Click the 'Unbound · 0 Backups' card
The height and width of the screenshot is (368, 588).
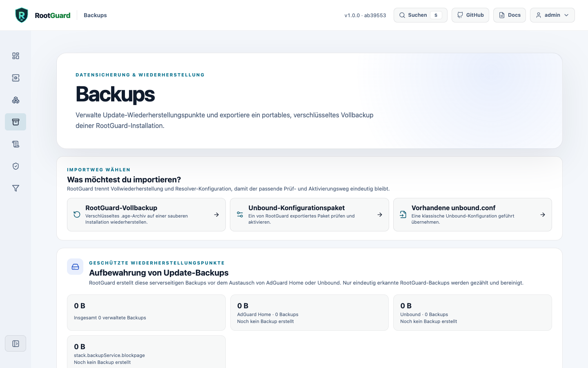(x=472, y=312)
